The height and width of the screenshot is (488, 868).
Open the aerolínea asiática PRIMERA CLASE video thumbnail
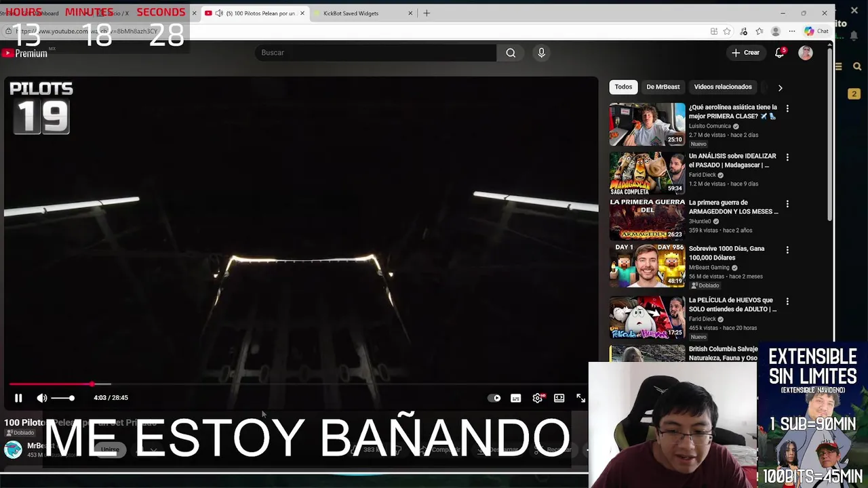(x=647, y=124)
